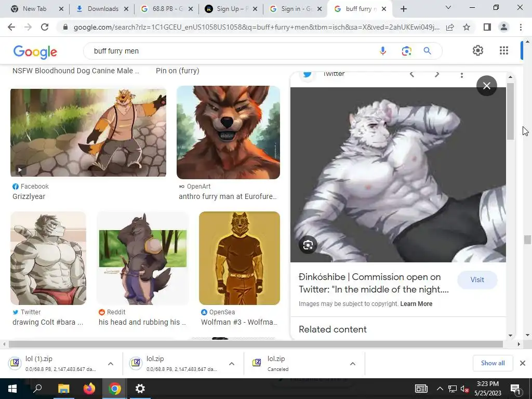532x399 pixels.
Task: Click the Reddit result thumbnail
Action: [143, 258]
